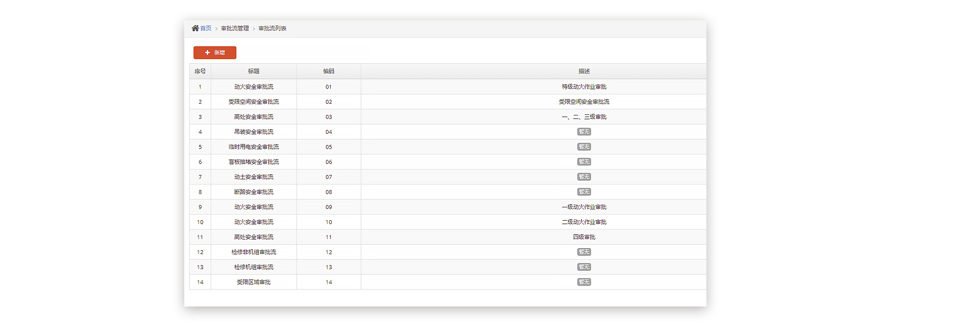Viewport: 980px width, 333px height.
Task: Click the 编码 column header
Action: 329,72
